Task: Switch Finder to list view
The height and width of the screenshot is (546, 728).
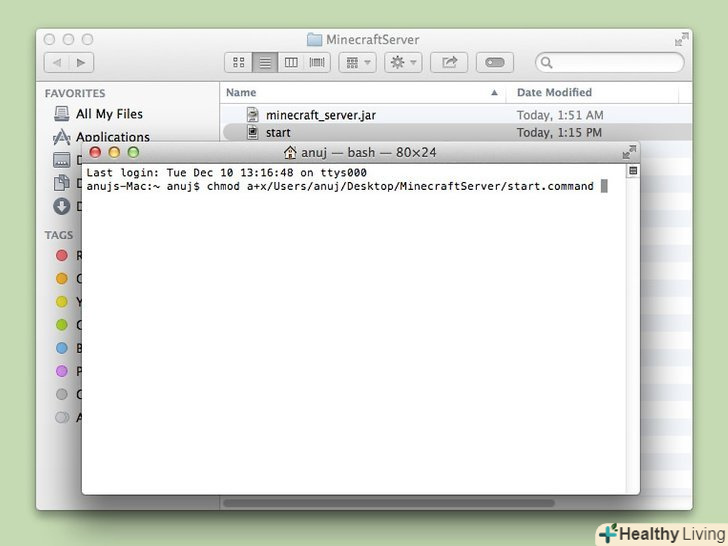Action: click(x=265, y=63)
